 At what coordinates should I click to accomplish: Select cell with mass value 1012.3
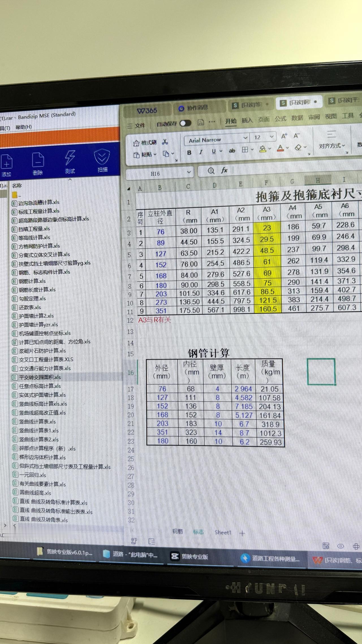coord(270,433)
